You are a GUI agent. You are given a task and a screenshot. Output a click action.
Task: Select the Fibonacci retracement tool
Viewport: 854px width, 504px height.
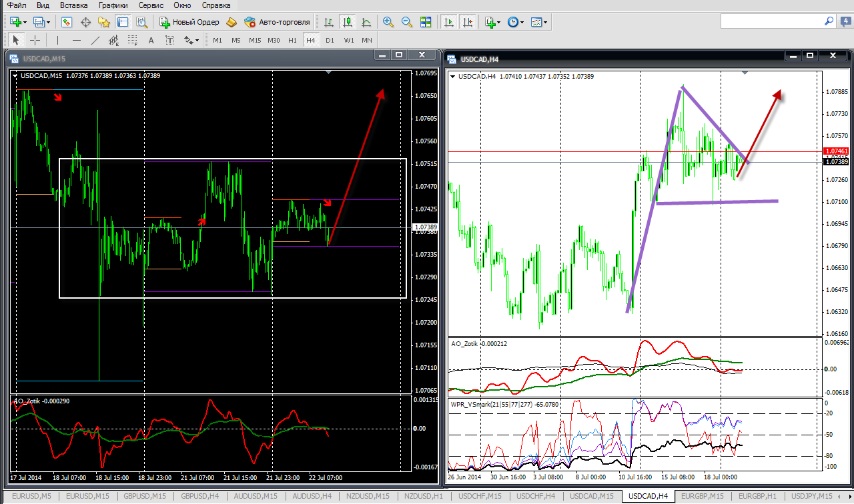coord(133,40)
